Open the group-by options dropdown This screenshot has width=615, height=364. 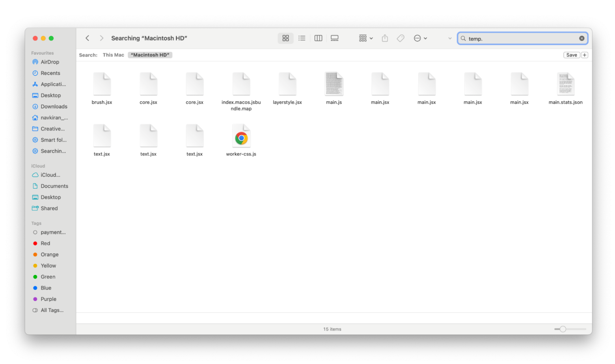tap(366, 38)
